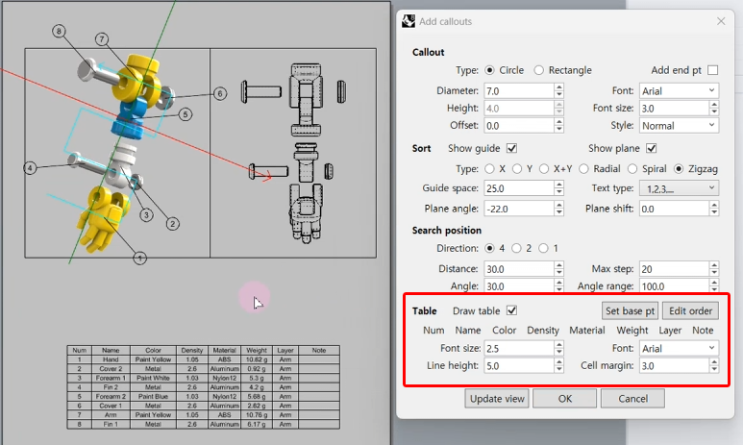
Task: Adjust the Offset spinner arrows
Action: click(x=559, y=126)
